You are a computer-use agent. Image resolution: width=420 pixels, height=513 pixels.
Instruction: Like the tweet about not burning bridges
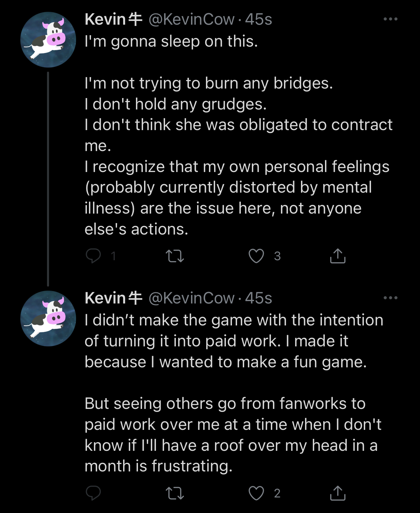[x=256, y=256]
